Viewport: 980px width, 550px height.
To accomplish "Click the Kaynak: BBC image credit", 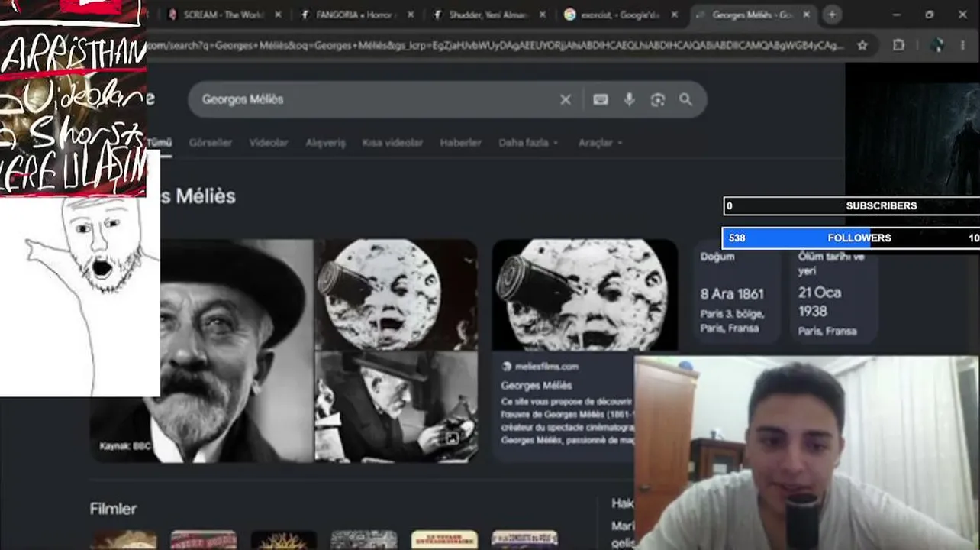I will point(125,446).
